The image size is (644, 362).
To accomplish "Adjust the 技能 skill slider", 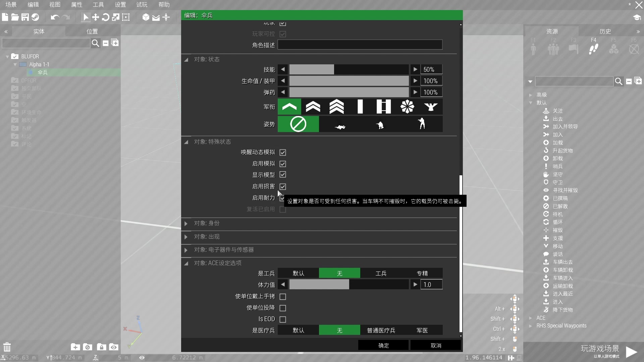I will pyautogui.click(x=349, y=69).
